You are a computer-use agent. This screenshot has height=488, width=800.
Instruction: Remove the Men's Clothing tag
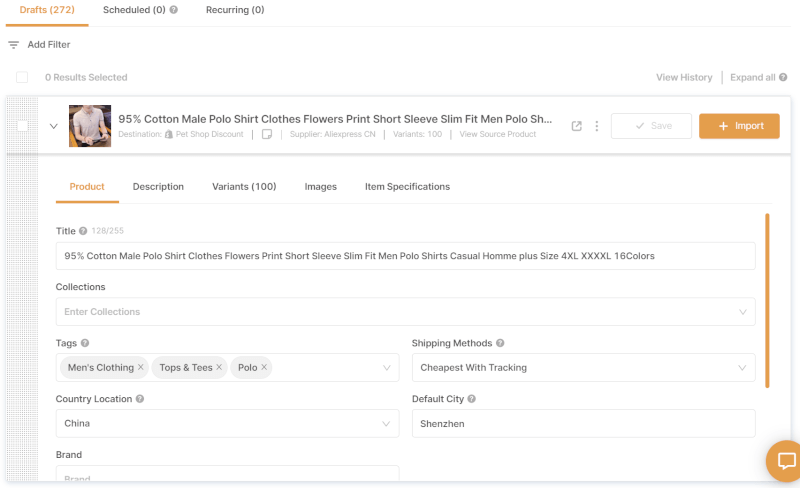click(141, 367)
